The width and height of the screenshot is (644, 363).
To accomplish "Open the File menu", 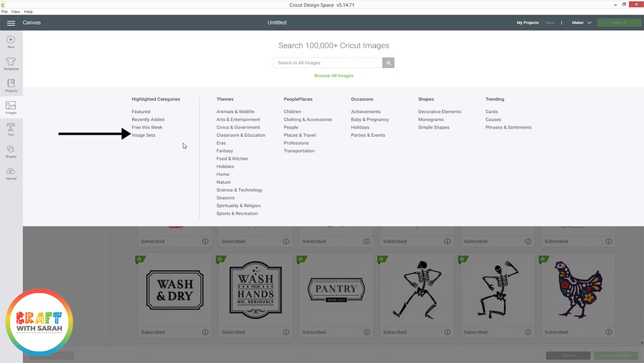I will pyautogui.click(x=5, y=11).
